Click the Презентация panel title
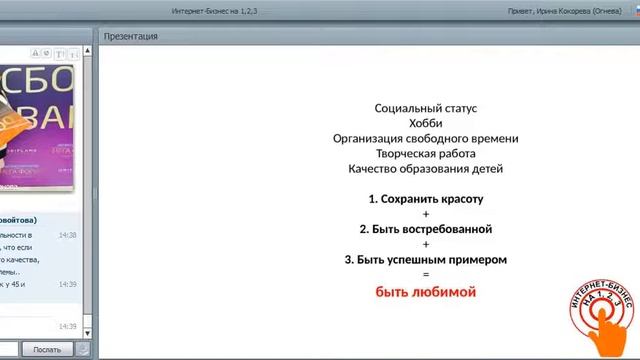640x360 pixels. click(x=131, y=36)
